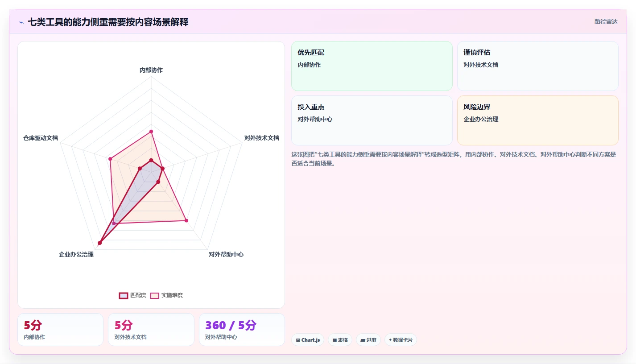Click the 内部协作 radar axis label
This screenshot has width=636, height=364.
click(x=151, y=70)
